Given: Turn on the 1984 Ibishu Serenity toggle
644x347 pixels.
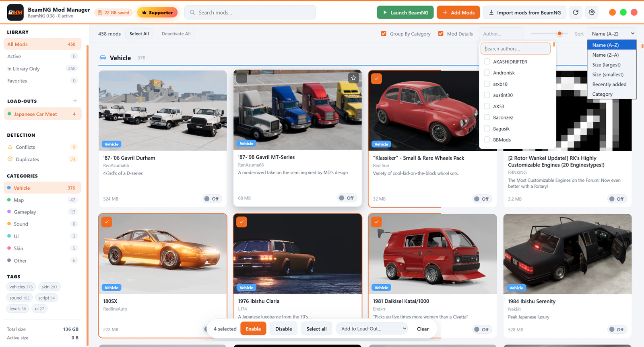Looking at the screenshot, I should pos(617,329).
